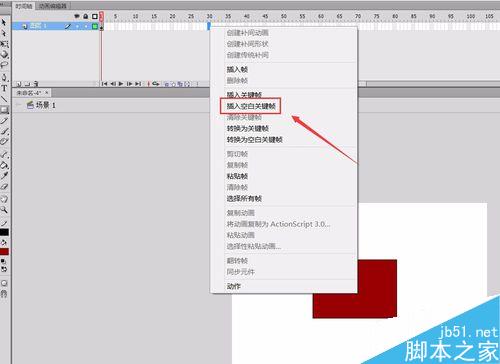Select the Zoom magnifier tool
The image size is (500, 364).
click(x=4, y=210)
